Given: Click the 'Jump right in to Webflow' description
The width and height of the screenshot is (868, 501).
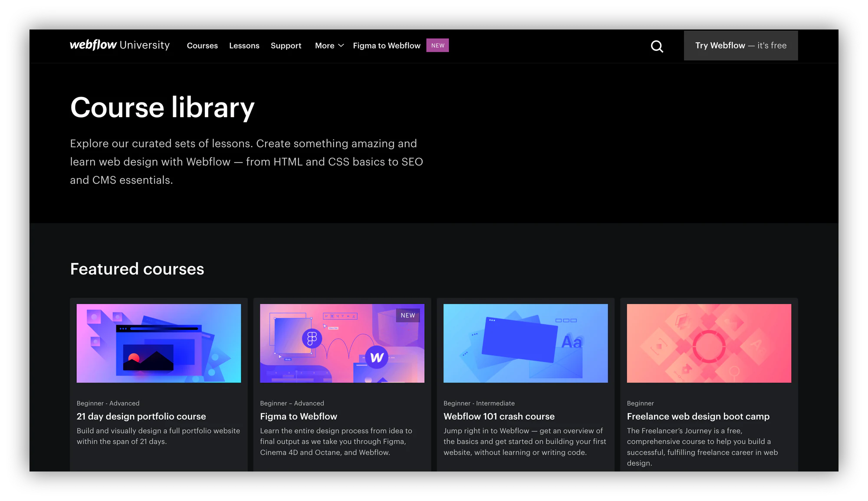Looking at the screenshot, I should [x=525, y=442].
